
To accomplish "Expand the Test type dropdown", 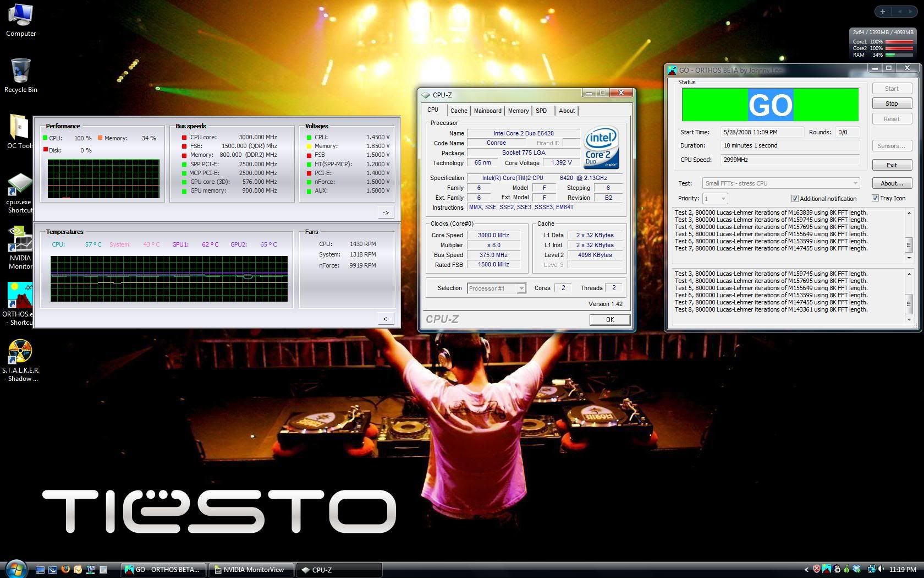I will (855, 183).
